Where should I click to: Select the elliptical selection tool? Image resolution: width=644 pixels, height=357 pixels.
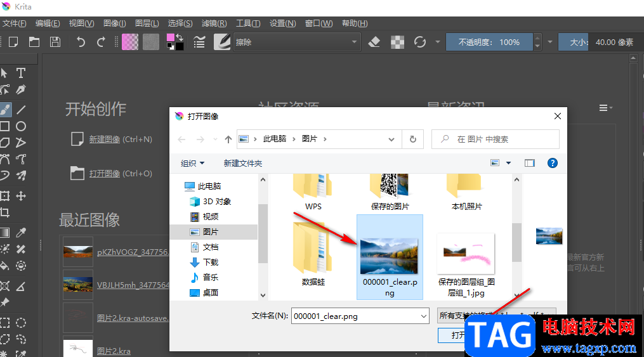pyautogui.click(x=20, y=323)
